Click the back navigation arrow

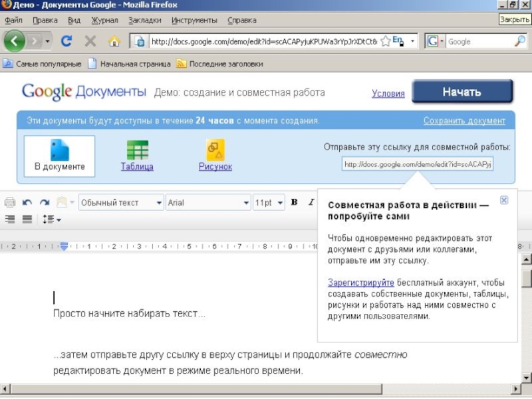(x=15, y=41)
